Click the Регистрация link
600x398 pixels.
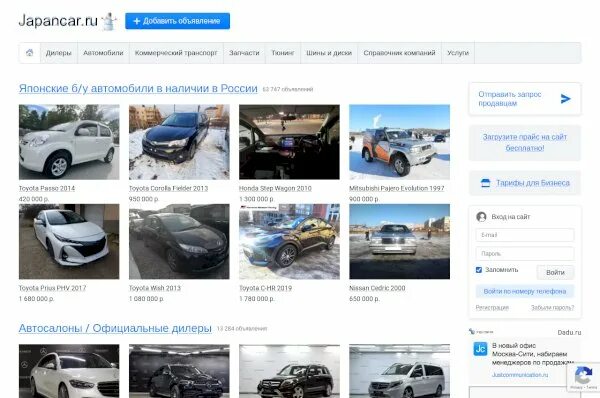492,308
